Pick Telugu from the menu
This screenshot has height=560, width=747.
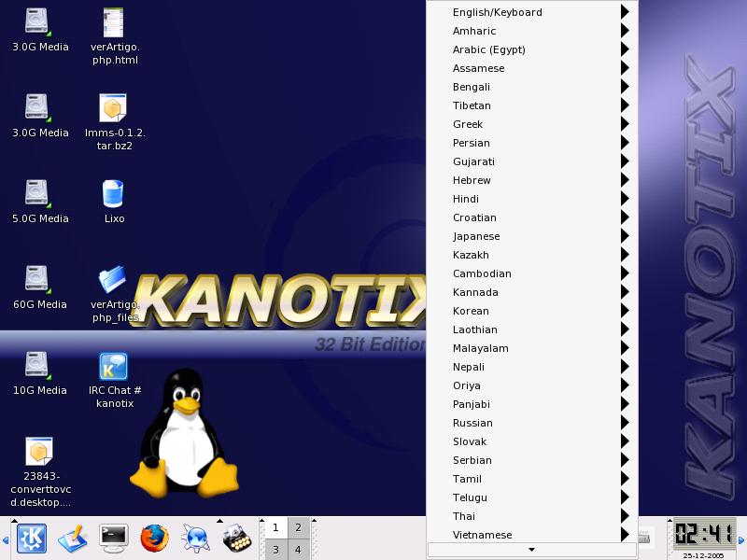coord(532,497)
